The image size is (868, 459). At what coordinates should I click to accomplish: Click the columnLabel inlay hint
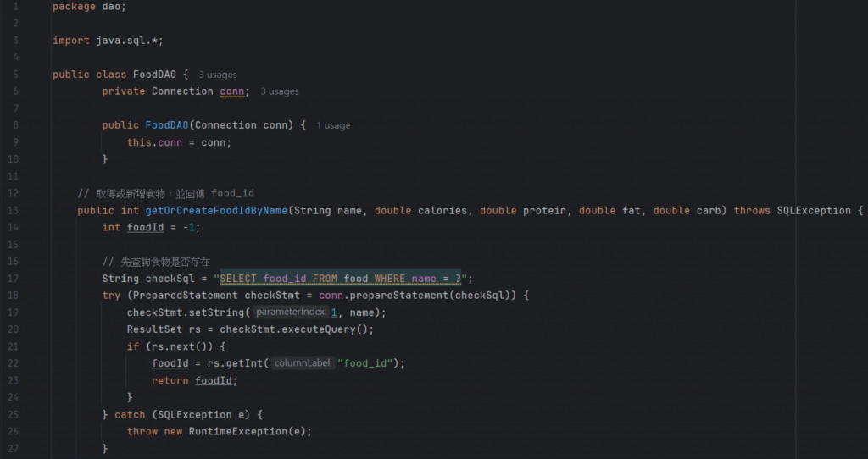(303, 363)
